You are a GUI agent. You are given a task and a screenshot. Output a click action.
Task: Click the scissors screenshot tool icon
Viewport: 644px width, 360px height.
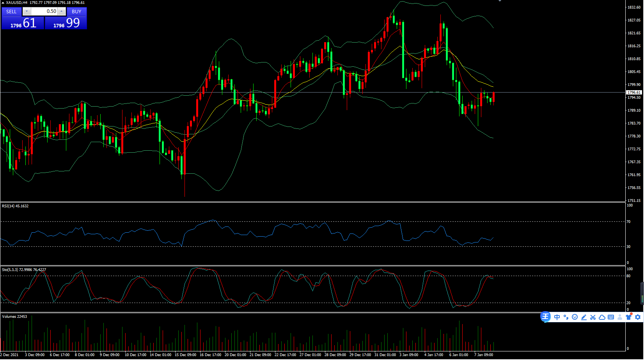(x=593, y=317)
